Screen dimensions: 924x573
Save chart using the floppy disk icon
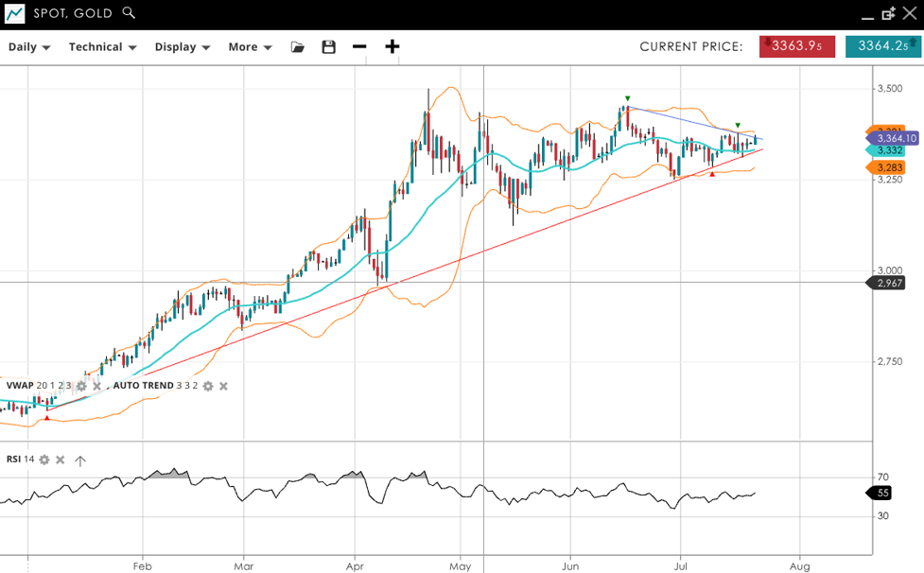(328, 47)
